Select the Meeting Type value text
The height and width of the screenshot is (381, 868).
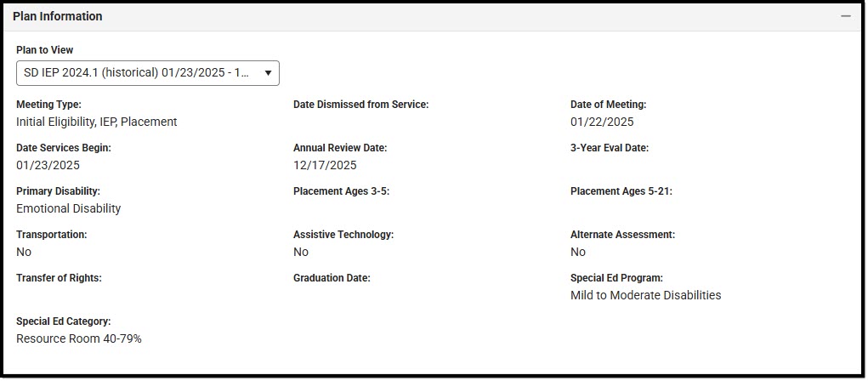pos(97,122)
